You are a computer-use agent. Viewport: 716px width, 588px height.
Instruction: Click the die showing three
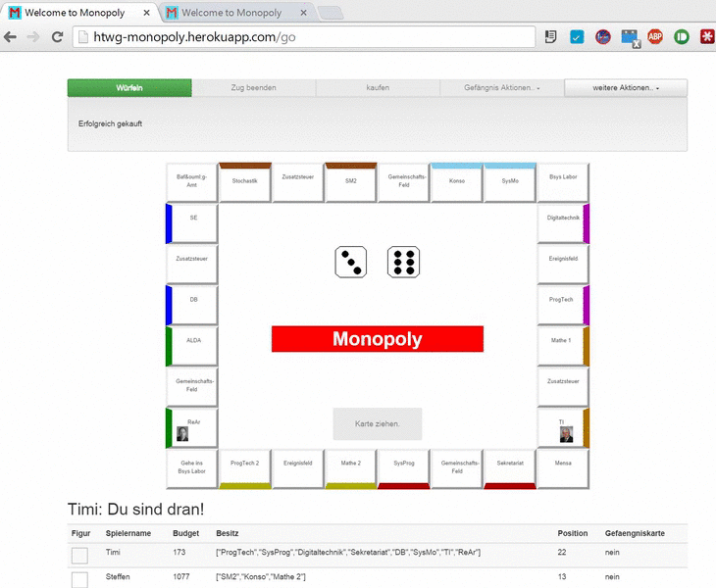tap(351, 262)
